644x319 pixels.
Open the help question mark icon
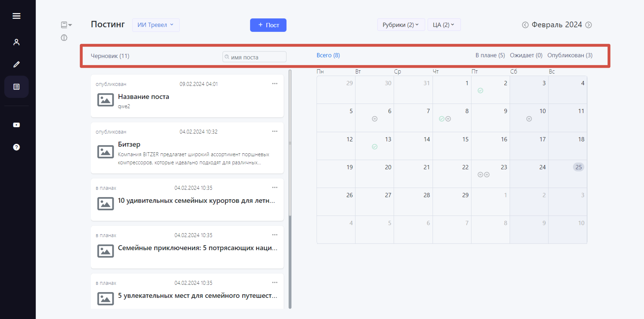[x=16, y=147]
